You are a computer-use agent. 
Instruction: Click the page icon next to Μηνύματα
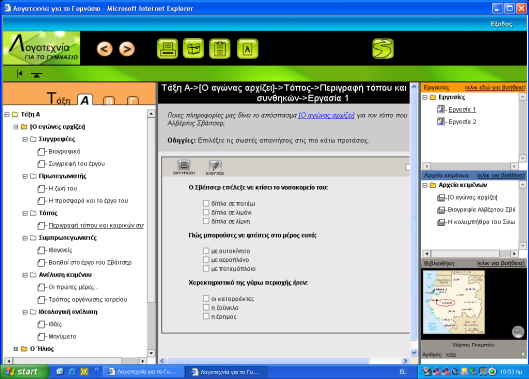tap(41, 336)
